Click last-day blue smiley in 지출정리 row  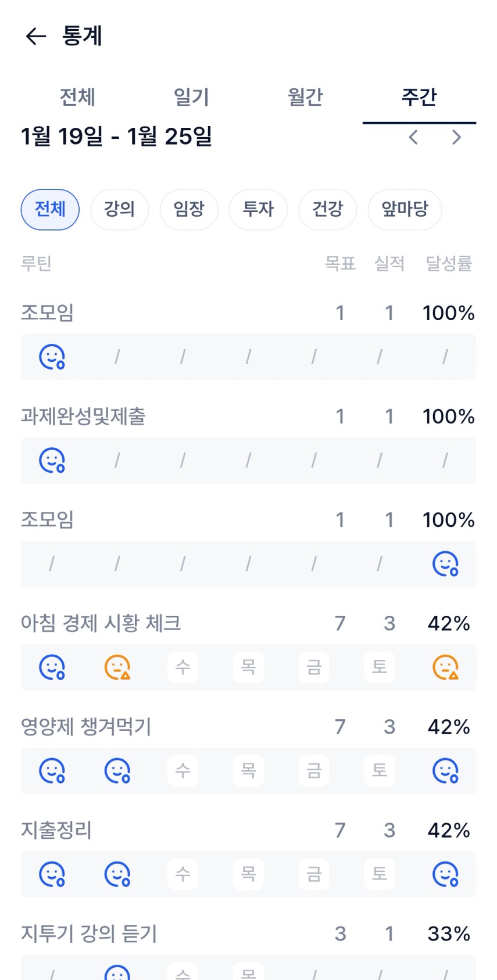point(445,874)
